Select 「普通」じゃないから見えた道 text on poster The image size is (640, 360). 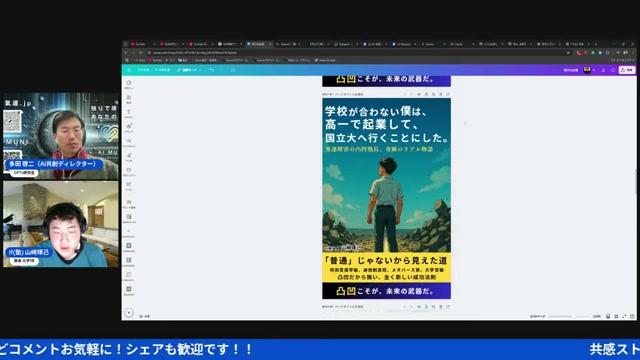pyautogui.click(x=386, y=260)
